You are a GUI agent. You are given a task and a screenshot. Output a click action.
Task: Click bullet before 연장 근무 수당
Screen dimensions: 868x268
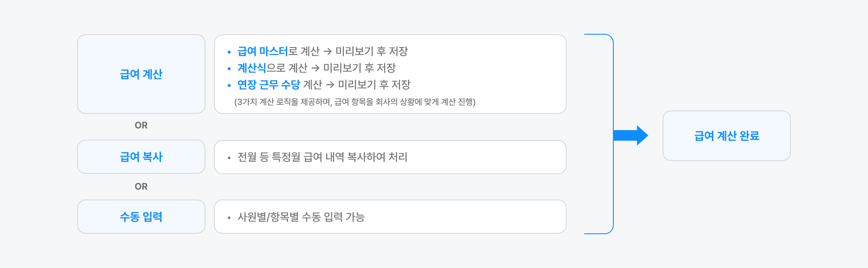(x=229, y=85)
